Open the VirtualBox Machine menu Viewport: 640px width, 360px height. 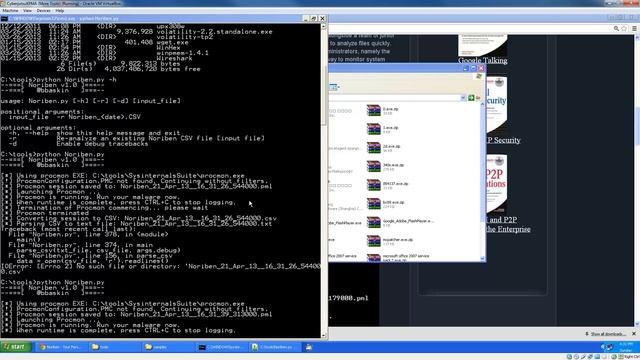click(x=10, y=11)
